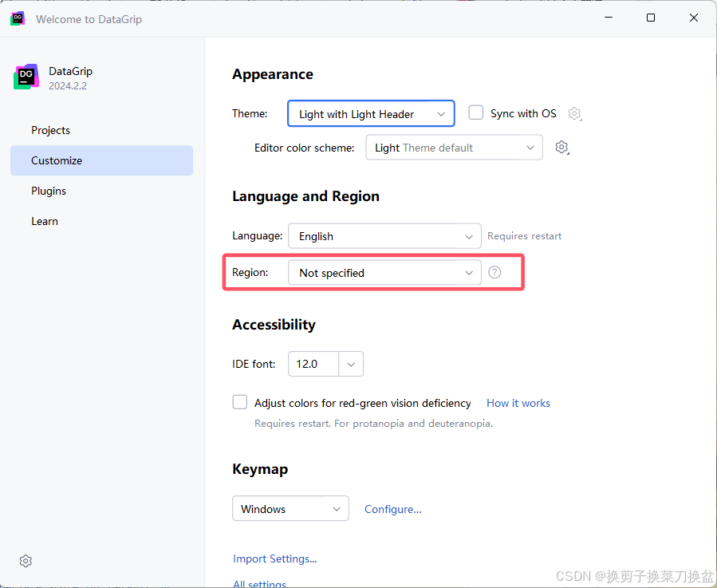Enable the Sync with OS checkbox

coord(475,112)
